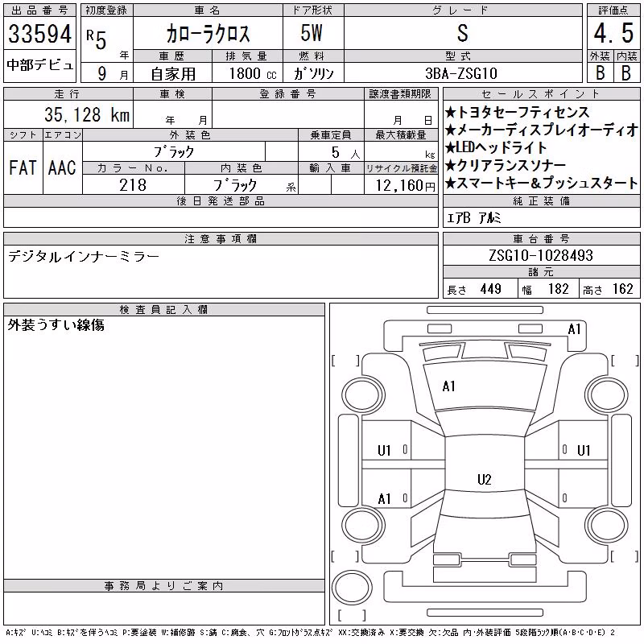Click the grade value S
Viewport: 644px width, 644px height.
[x=462, y=33]
